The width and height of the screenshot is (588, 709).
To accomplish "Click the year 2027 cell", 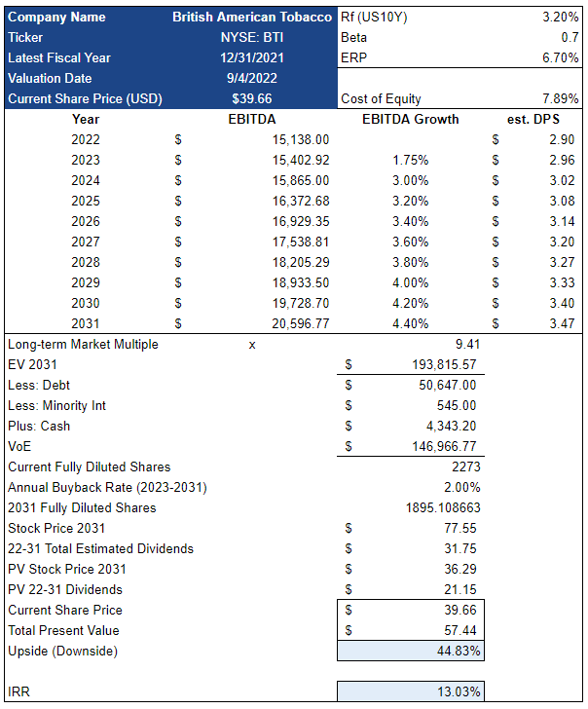I will [x=86, y=242].
